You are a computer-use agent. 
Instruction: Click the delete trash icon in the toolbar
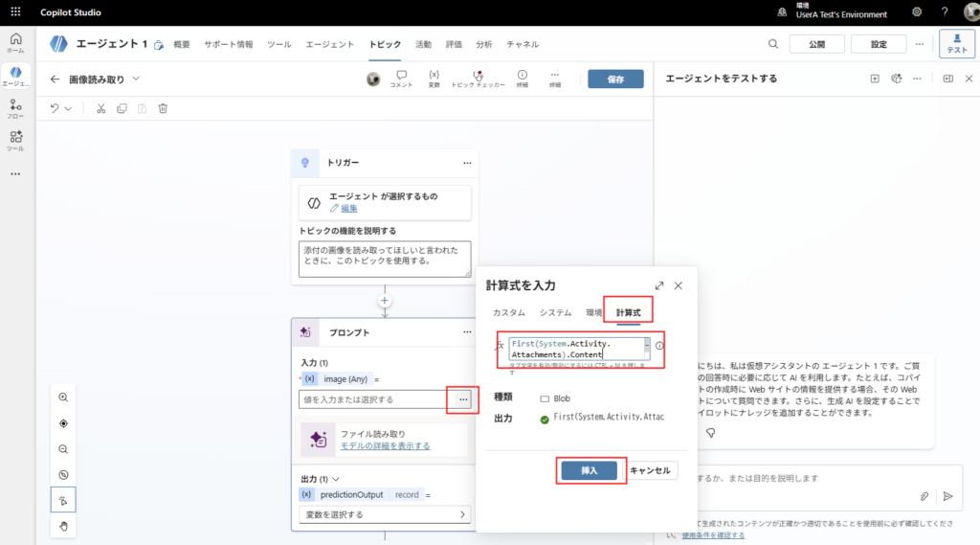click(163, 108)
